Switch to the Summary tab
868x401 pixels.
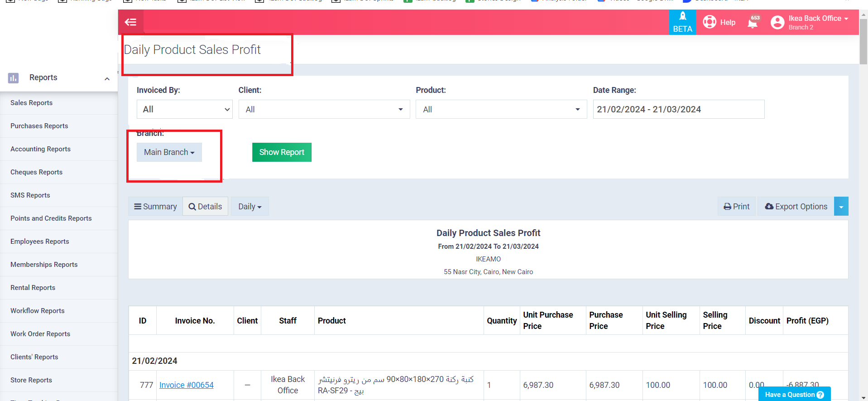point(155,207)
